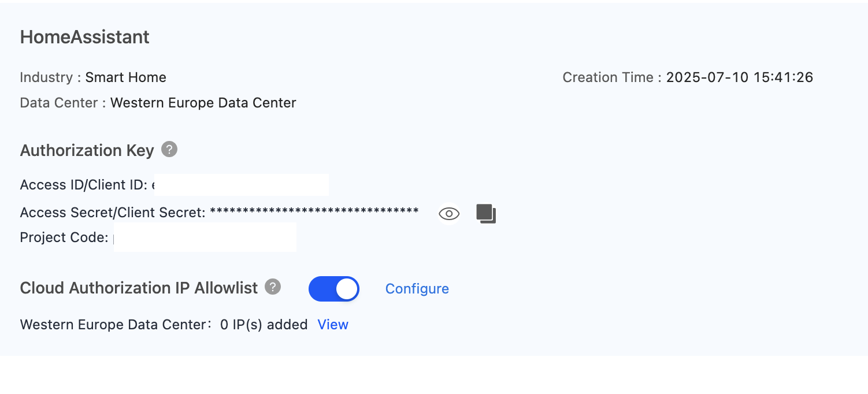Disable the Cloud Authorization IP Allowlist switch

334,289
